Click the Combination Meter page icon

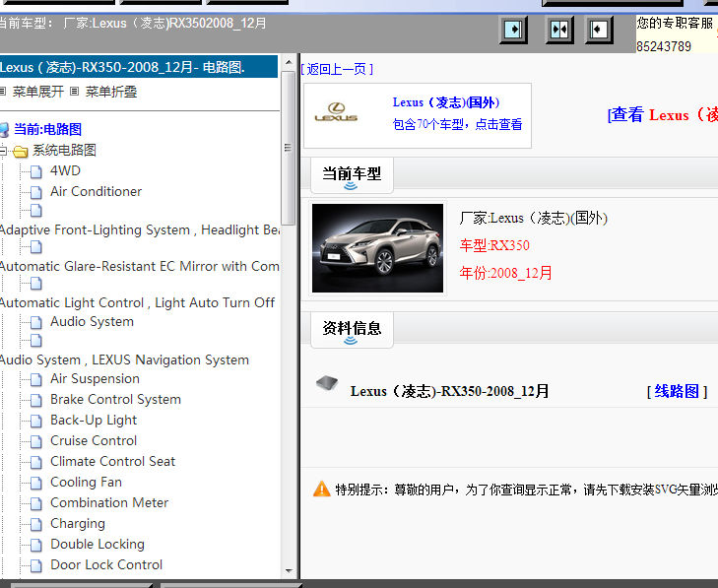point(36,503)
